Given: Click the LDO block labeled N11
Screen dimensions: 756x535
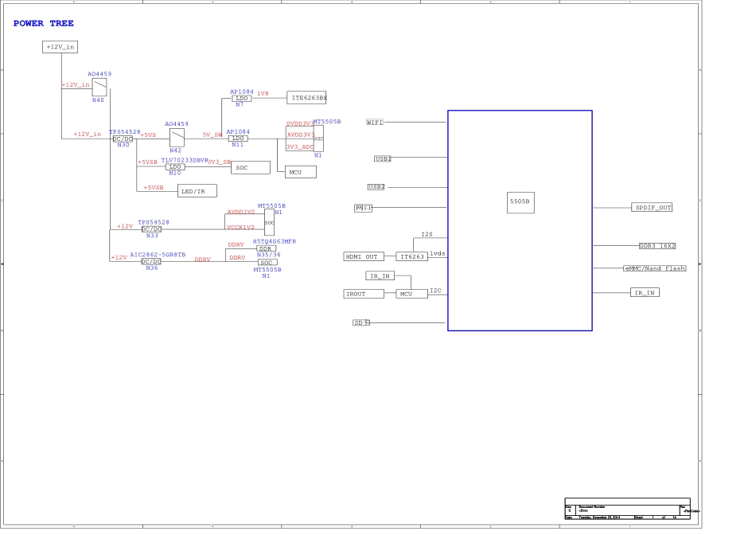Looking at the screenshot, I should tap(238, 139).
